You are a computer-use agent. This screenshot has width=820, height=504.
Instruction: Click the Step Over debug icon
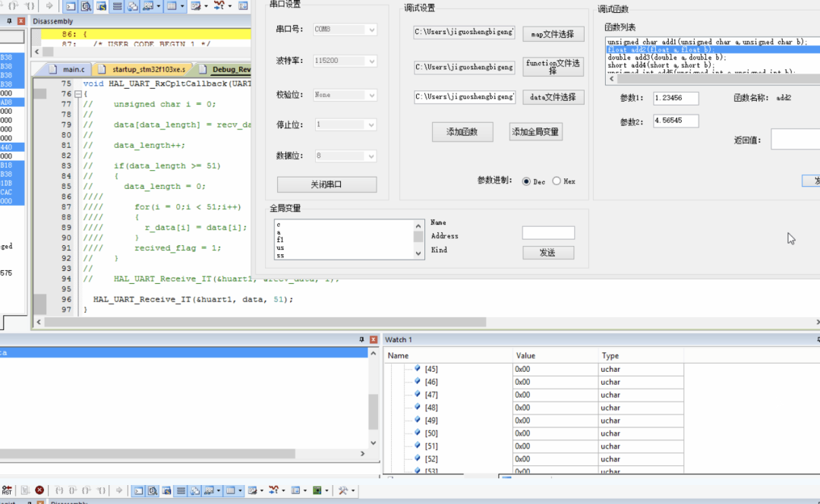point(72,492)
